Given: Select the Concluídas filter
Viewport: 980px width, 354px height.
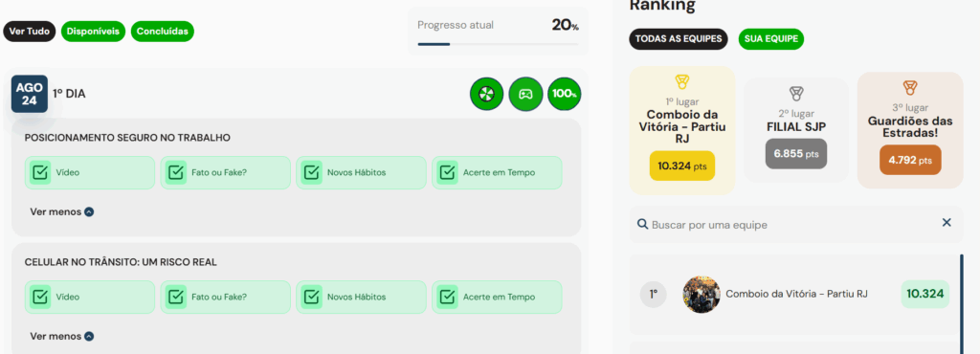Looking at the screenshot, I should pos(163,32).
